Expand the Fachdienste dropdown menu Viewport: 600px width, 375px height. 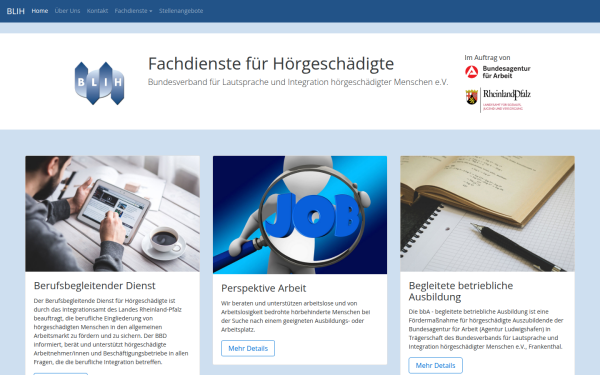click(133, 11)
